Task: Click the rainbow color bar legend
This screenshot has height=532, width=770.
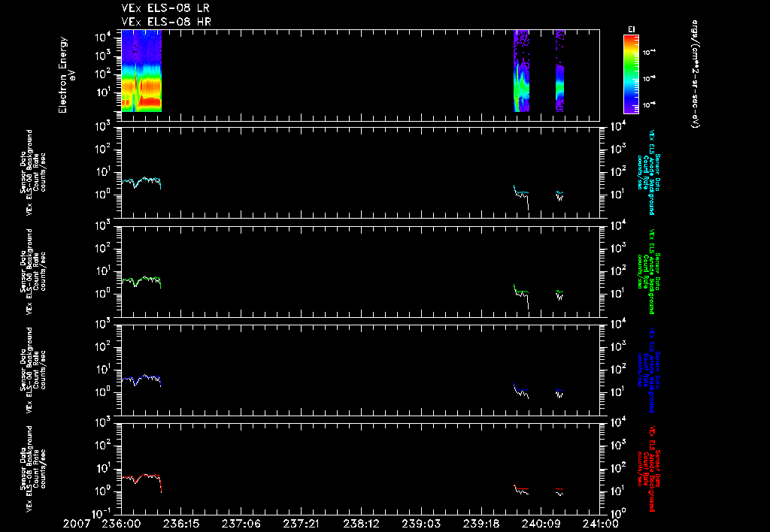Action: 631,74
